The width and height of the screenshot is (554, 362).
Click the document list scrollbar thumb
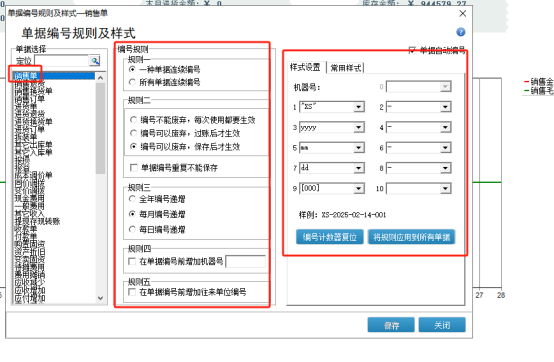pyautogui.click(x=100, y=128)
